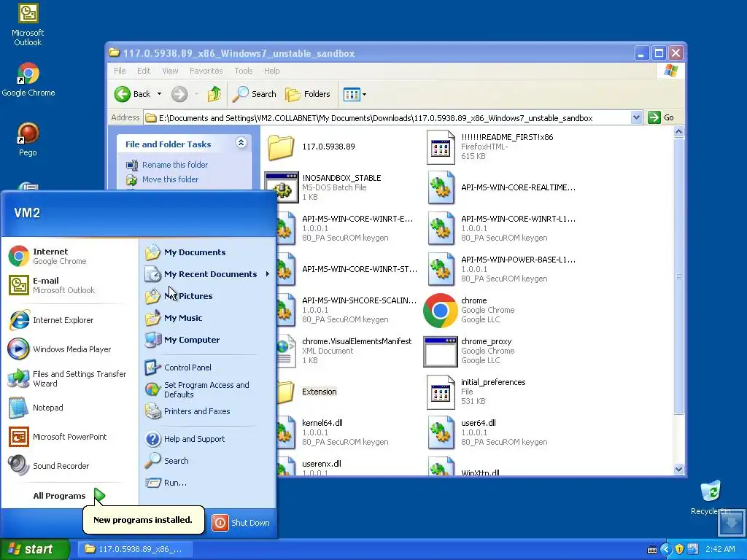
Task: Click the Shut Down button
Action: pyautogui.click(x=241, y=522)
